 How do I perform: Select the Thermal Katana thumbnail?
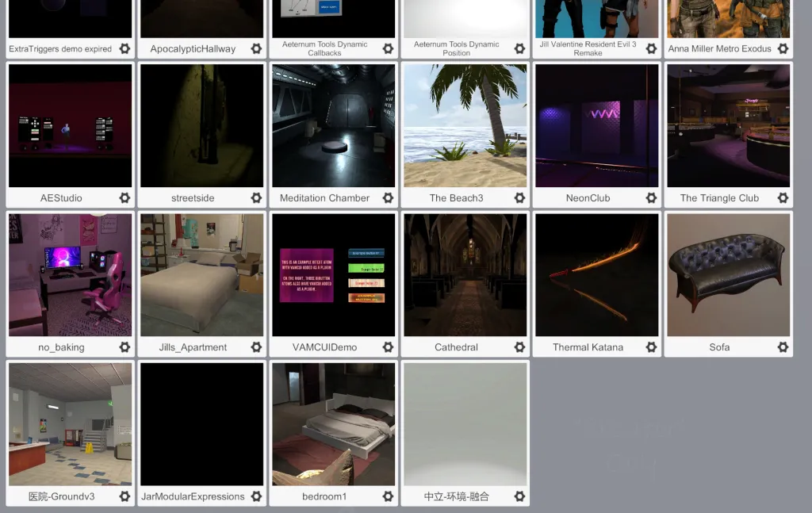(597, 275)
